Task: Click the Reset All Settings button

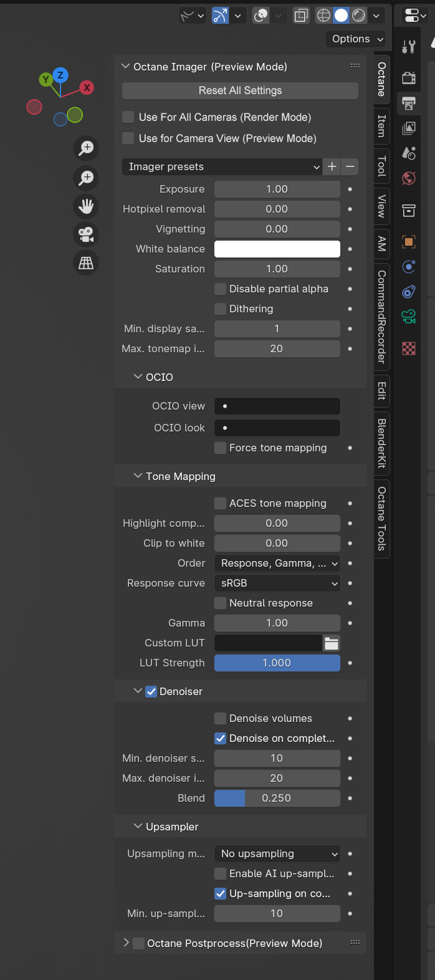Action: coord(240,91)
